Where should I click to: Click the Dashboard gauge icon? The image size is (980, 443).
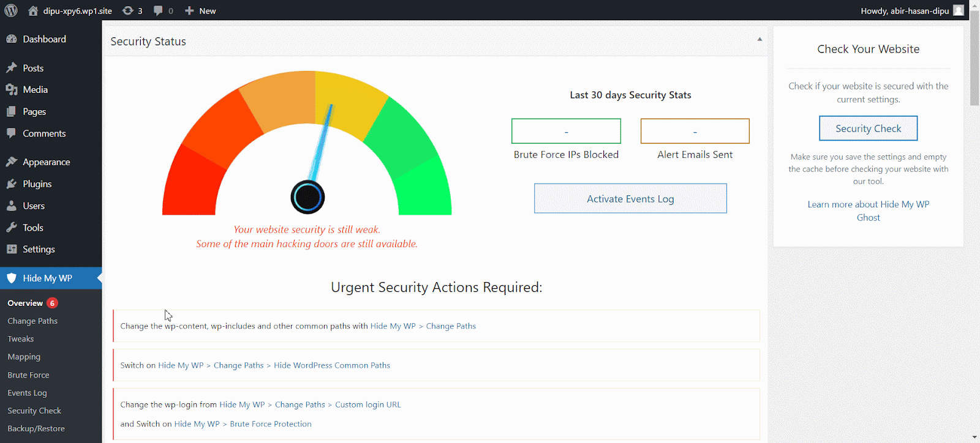pos(12,39)
